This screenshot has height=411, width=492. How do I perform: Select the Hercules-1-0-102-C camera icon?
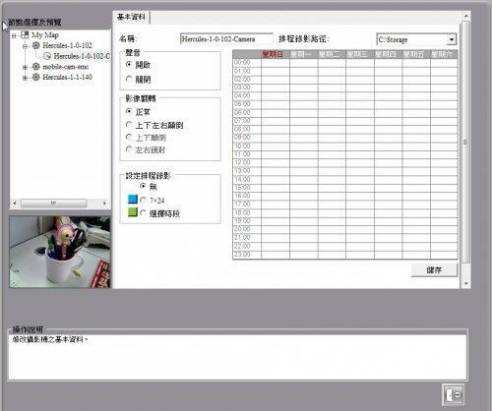tap(47, 56)
